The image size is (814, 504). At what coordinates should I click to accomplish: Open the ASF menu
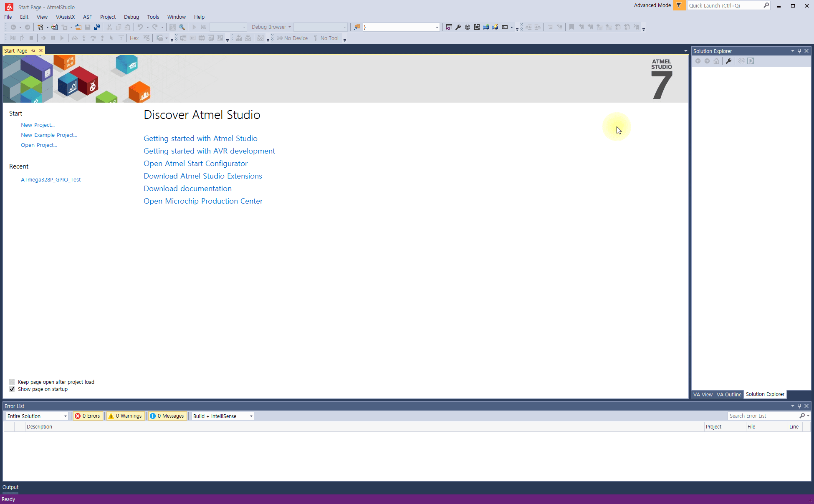(x=87, y=17)
